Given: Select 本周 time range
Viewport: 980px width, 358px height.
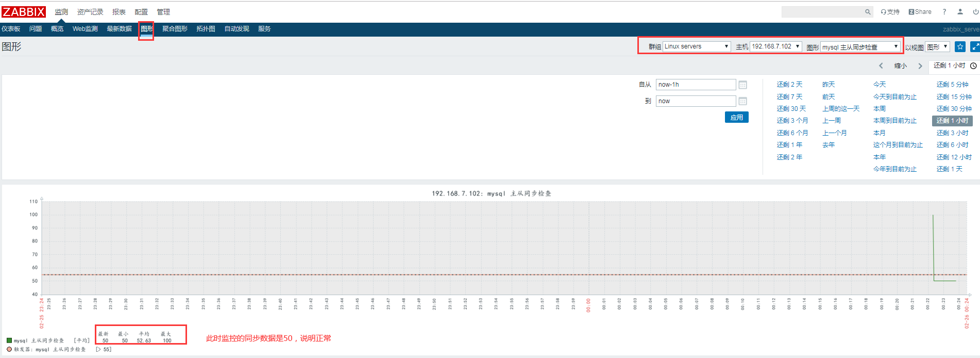Looking at the screenshot, I should point(880,108).
